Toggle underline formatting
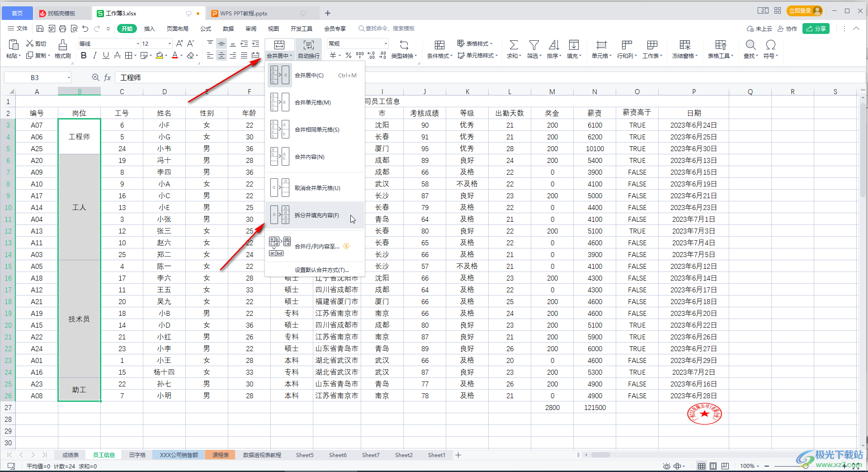Image resolution: width=868 pixels, height=472 pixels. pos(106,55)
